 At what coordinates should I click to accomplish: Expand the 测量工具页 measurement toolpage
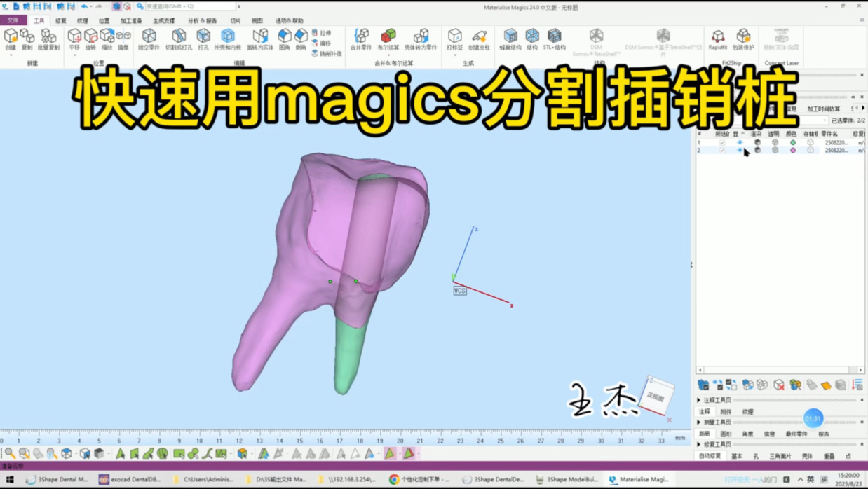(699, 422)
